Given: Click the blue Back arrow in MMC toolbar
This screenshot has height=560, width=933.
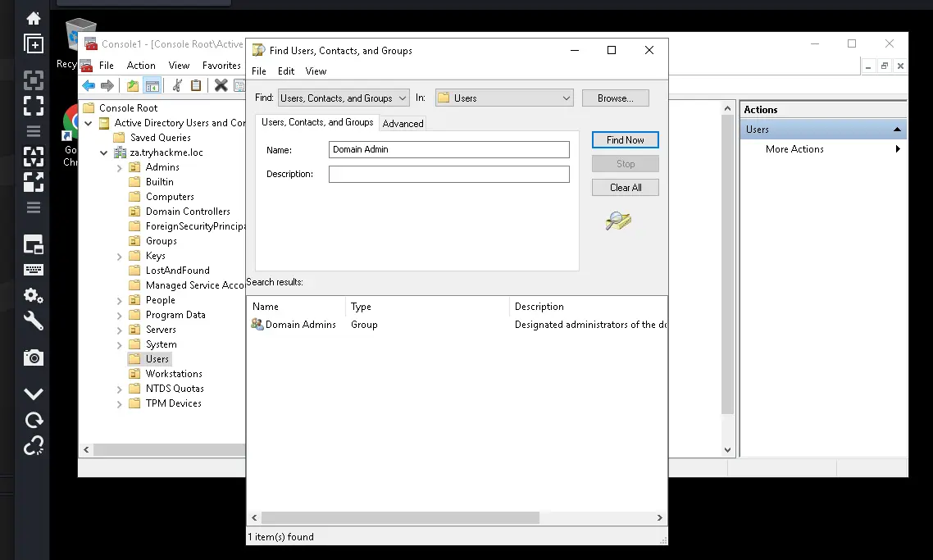Looking at the screenshot, I should point(89,86).
